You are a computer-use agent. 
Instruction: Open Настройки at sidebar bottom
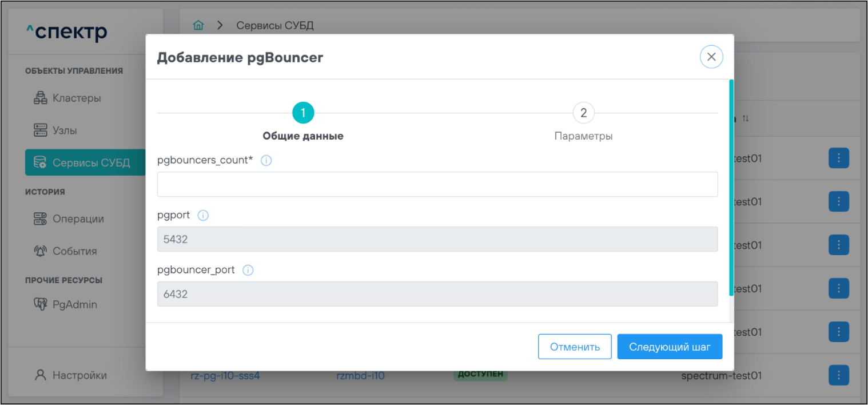(79, 375)
